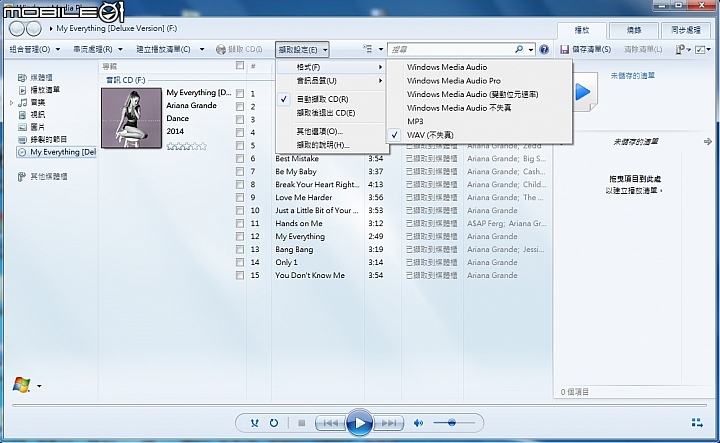Toggle the repeat icon
Viewport: 720px width, 443px height.
(x=274, y=423)
